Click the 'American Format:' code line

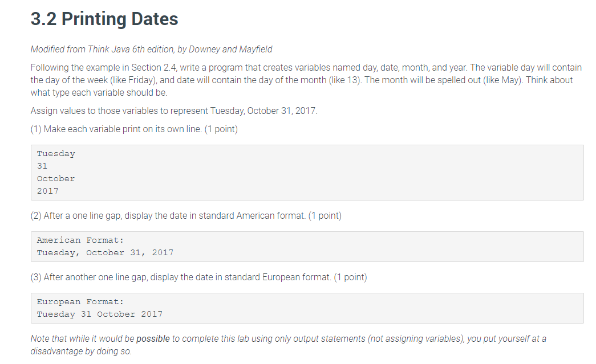[80, 240]
